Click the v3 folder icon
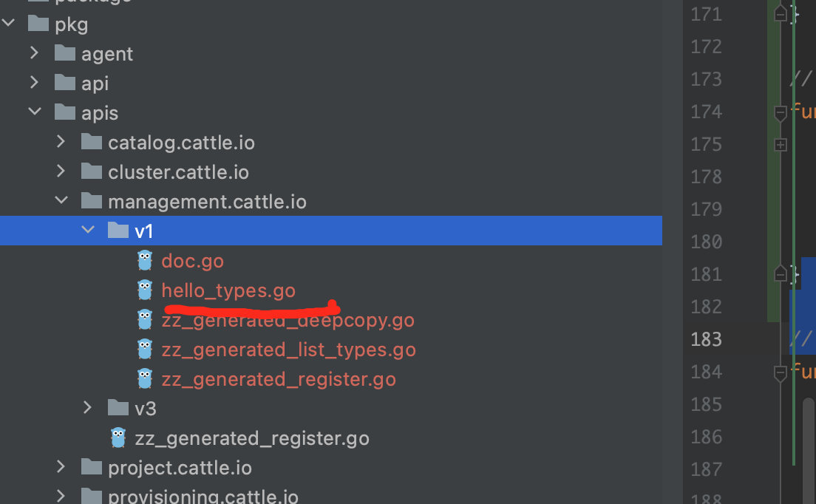Screen dimensions: 816x504 click(x=118, y=408)
